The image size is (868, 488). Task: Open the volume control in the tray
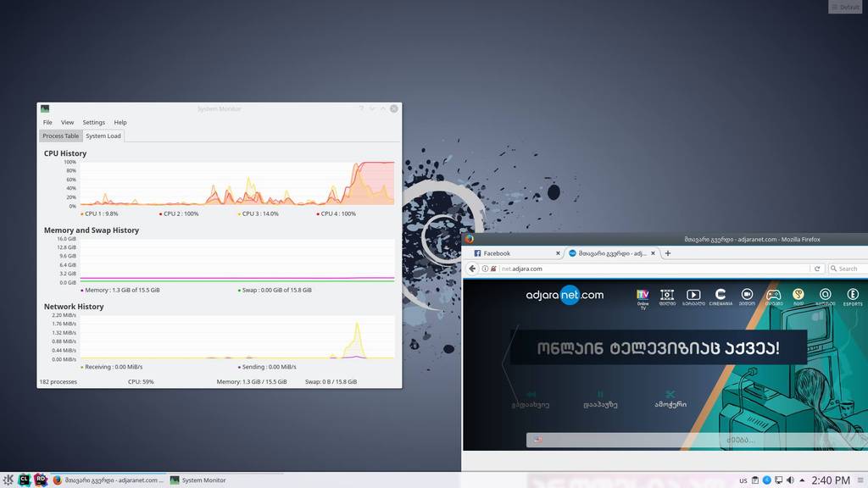tap(790, 480)
